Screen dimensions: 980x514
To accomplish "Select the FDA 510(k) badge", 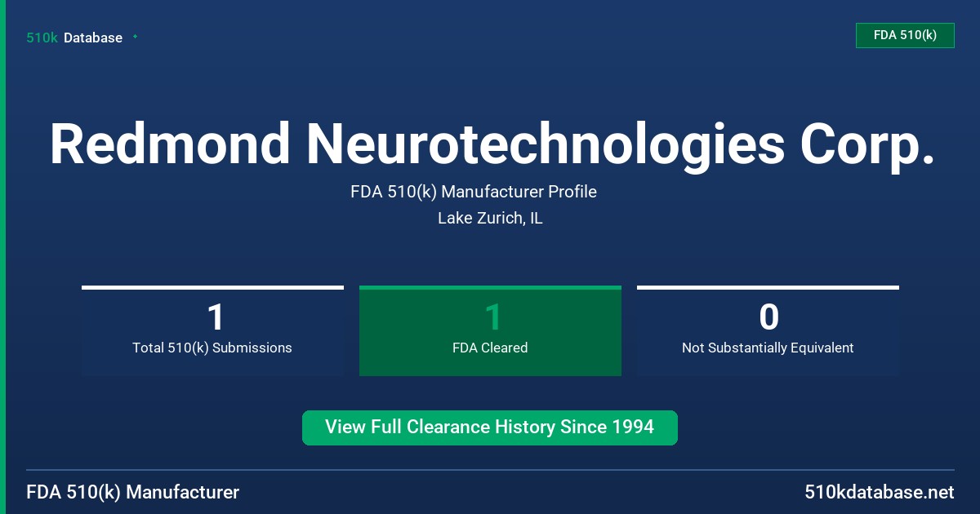I will [x=905, y=35].
